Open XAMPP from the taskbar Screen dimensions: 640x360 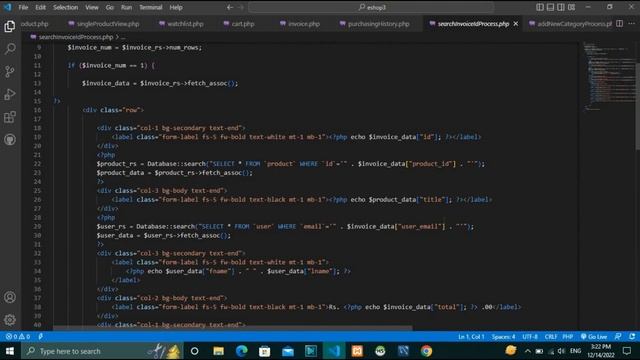(x=357, y=351)
